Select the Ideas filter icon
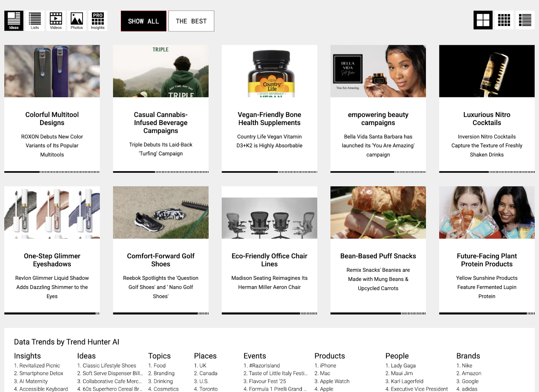539x392 pixels. tap(14, 21)
